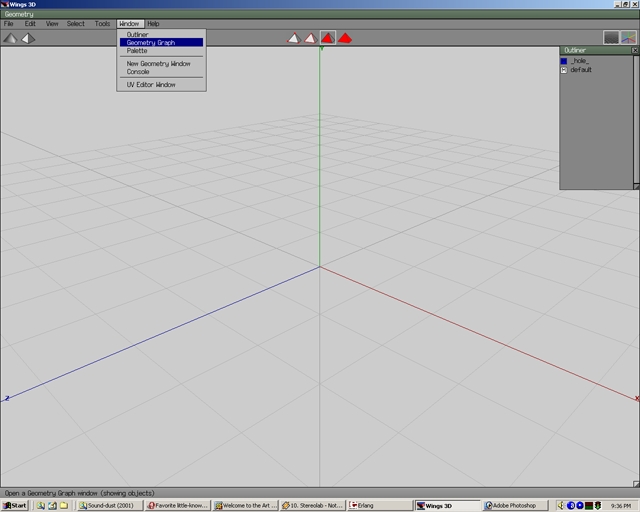Image resolution: width=640 pixels, height=512 pixels.
Task: Click folder quick launch icon
Action: [64, 505]
